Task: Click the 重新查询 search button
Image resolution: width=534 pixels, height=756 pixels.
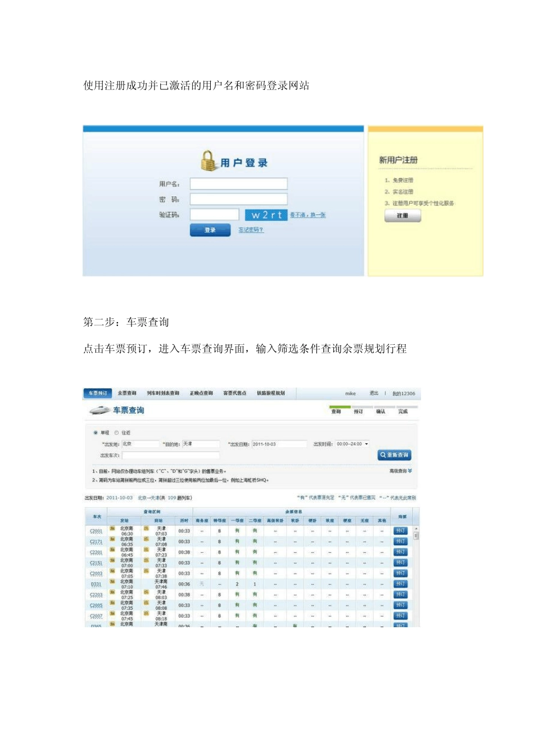Action: tap(395, 454)
